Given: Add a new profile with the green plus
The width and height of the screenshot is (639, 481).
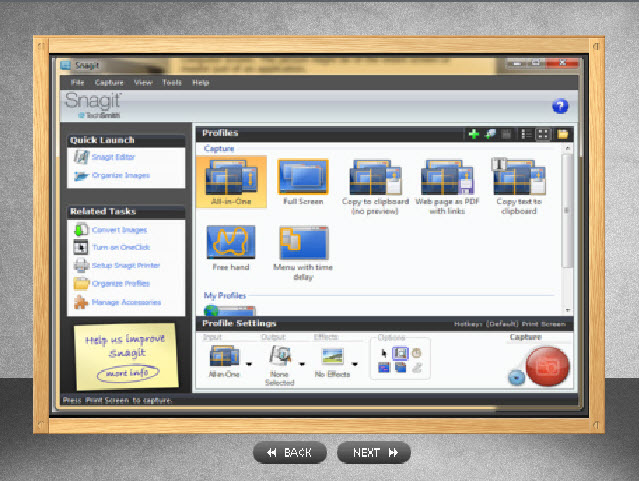Looking at the screenshot, I should click(474, 134).
